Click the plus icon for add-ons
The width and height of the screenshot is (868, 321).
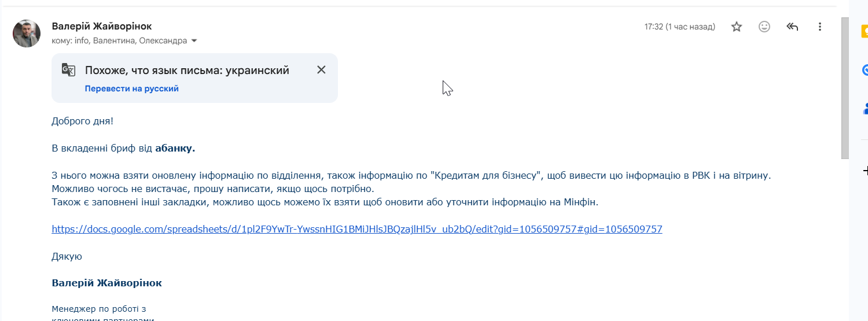865,171
